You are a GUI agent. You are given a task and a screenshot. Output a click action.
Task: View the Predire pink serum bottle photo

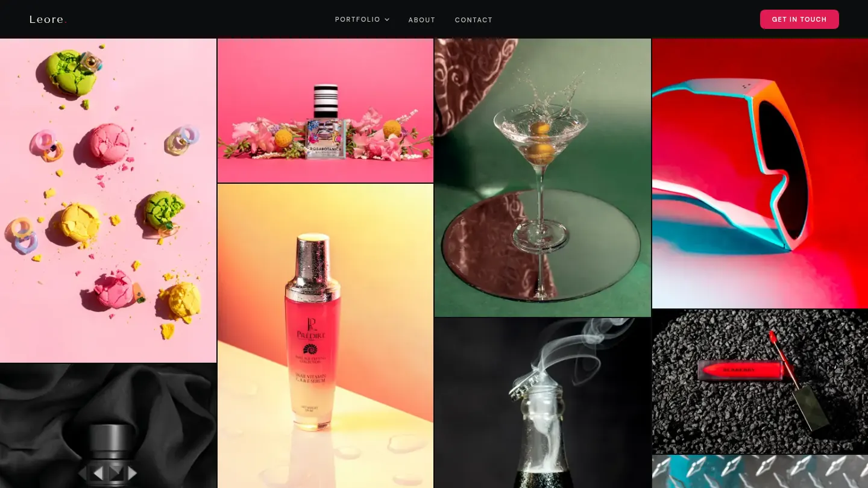(325, 336)
